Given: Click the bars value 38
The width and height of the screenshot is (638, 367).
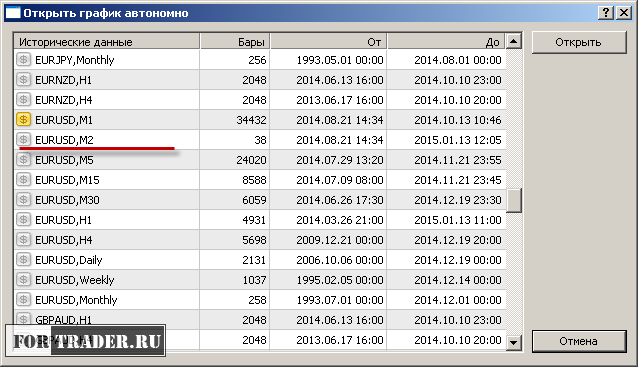Looking at the screenshot, I should [260, 140].
